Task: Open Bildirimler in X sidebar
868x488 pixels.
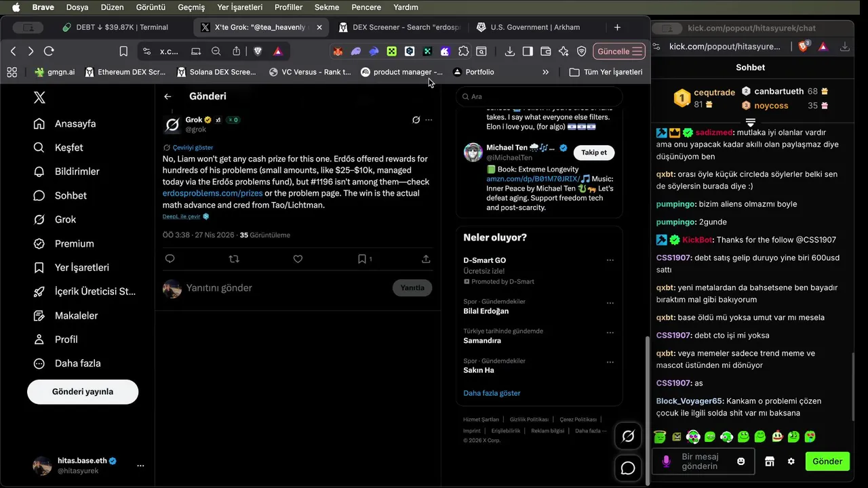Action: 66,171
